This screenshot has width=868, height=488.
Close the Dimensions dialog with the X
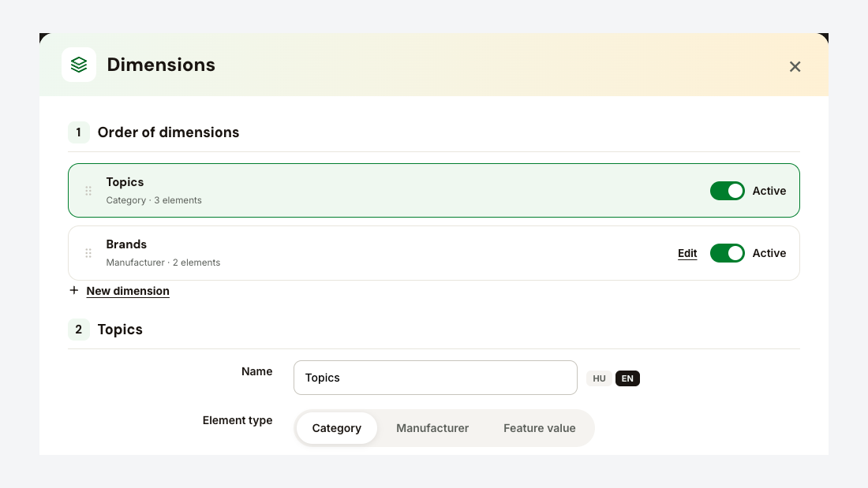pyautogui.click(x=795, y=67)
